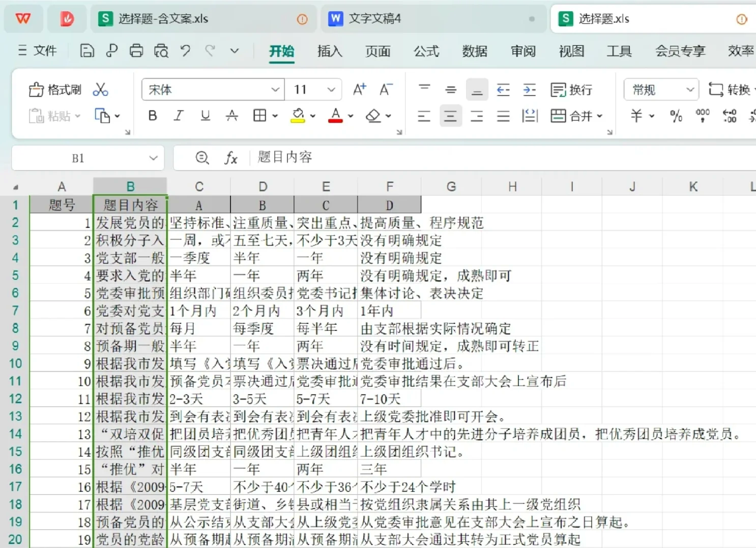Click the 换行 wrap text button
The height and width of the screenshot is (548, 756).
click(571, 90)
